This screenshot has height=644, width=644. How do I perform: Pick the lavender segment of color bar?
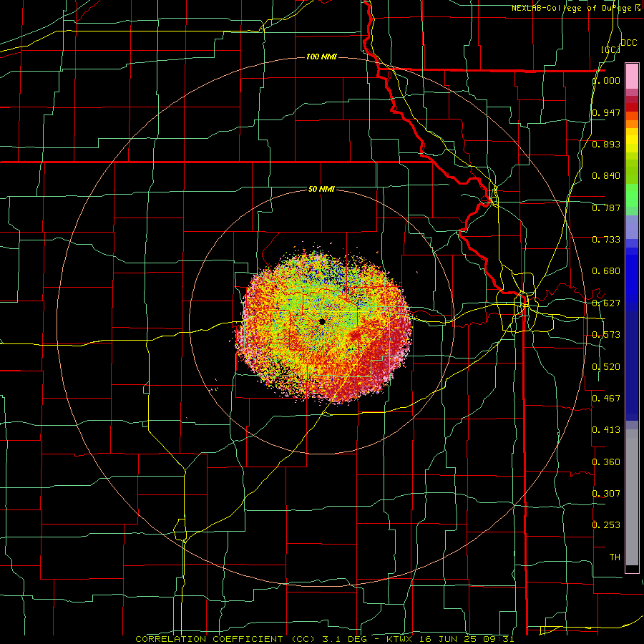[632, 227]
